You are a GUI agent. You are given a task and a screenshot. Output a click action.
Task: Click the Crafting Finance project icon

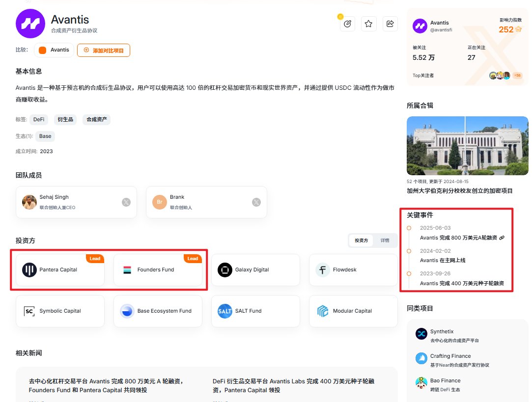pyautogui.click(x=421, y=358)
